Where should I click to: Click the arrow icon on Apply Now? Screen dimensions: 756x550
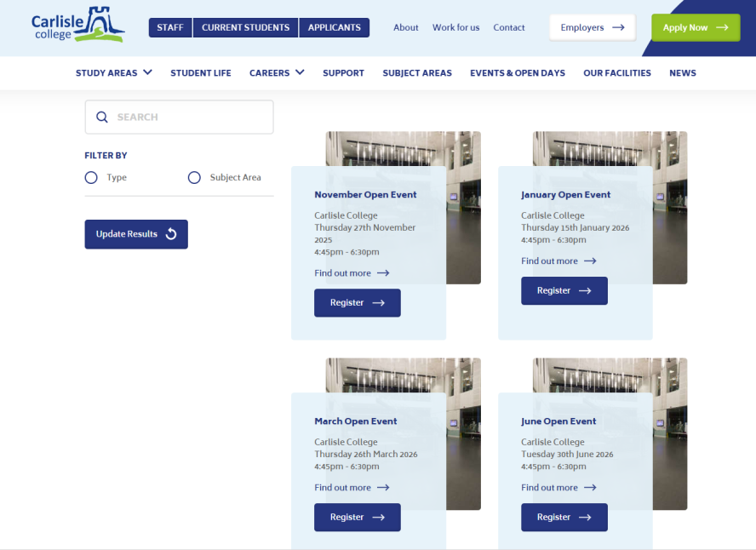click(722, 27)
